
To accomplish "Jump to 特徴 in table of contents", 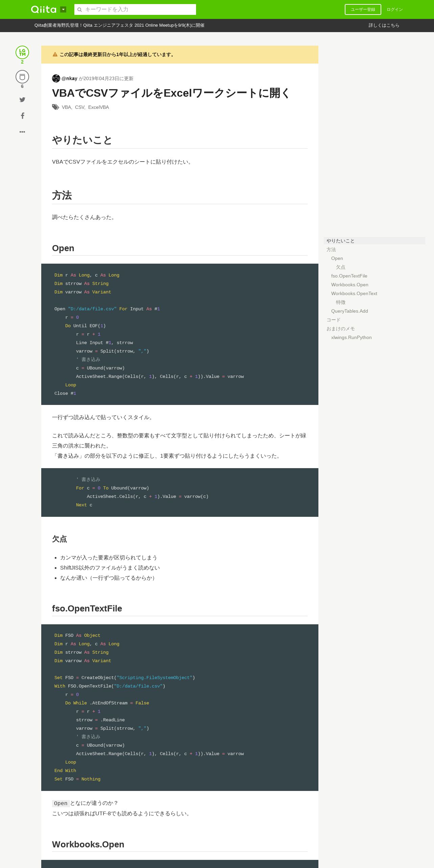I will coord(341,302).
